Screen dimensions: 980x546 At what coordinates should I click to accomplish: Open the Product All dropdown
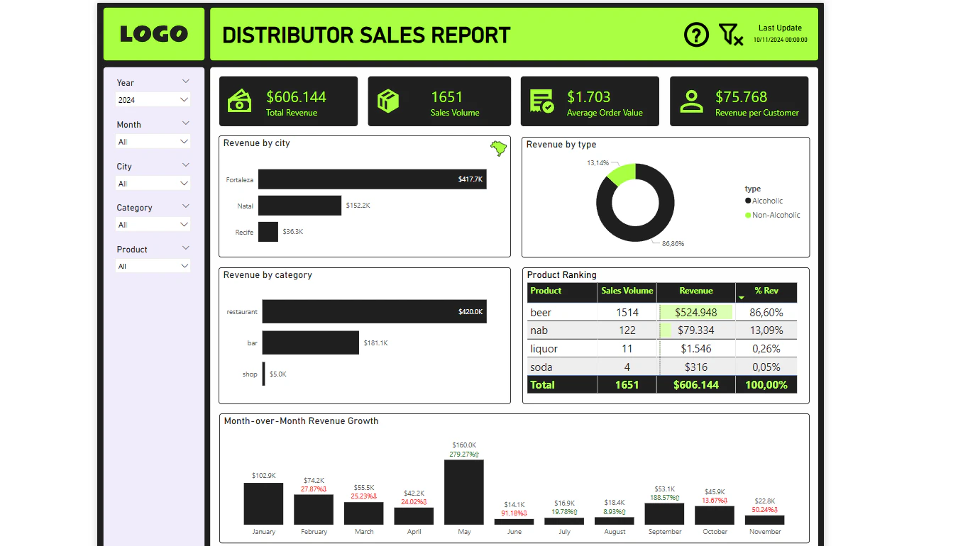pyautogui.click(x=153, y=267)
